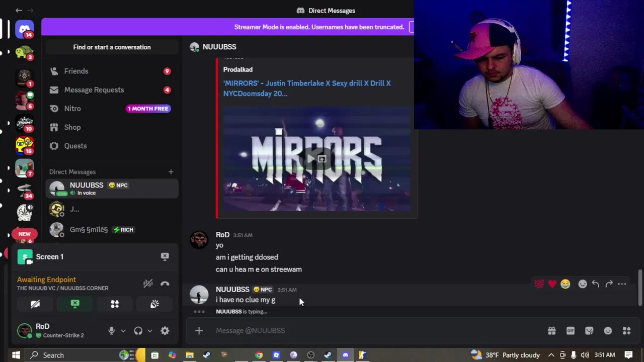This screenshot has height=362, width=644.
Task: Create new DM with plus icon
Action: pos(171,172)
